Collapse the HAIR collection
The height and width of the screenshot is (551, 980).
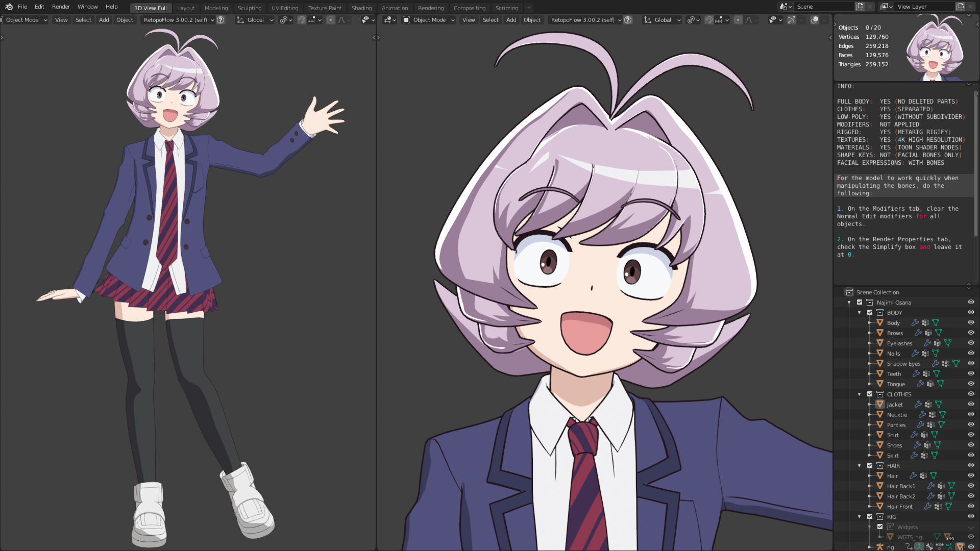pyautogui.click(x=860, y=466)
